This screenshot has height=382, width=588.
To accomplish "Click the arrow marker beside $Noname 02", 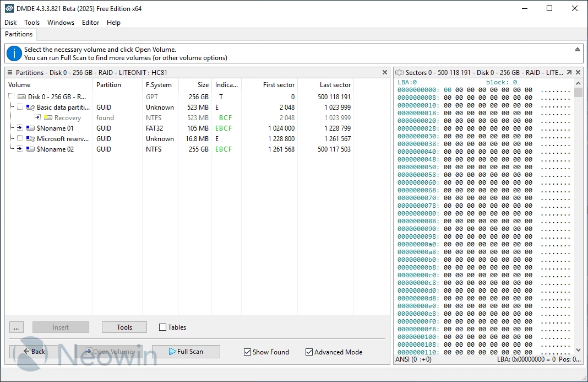I will coord(20,149).
